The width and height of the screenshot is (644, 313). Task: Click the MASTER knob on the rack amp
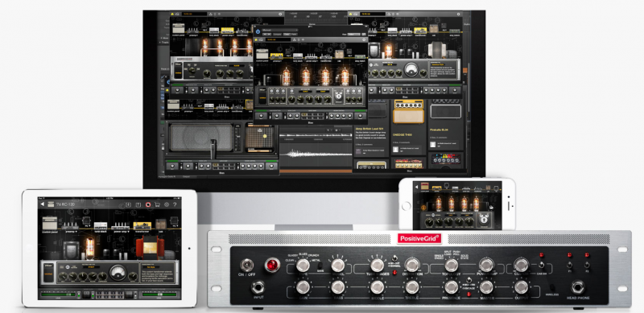[486, 287]
